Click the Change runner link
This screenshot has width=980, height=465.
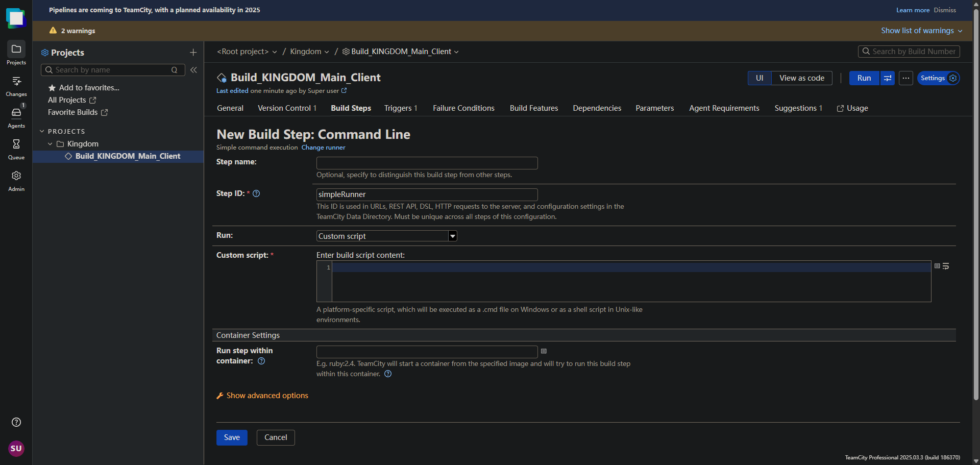(323, 148)
